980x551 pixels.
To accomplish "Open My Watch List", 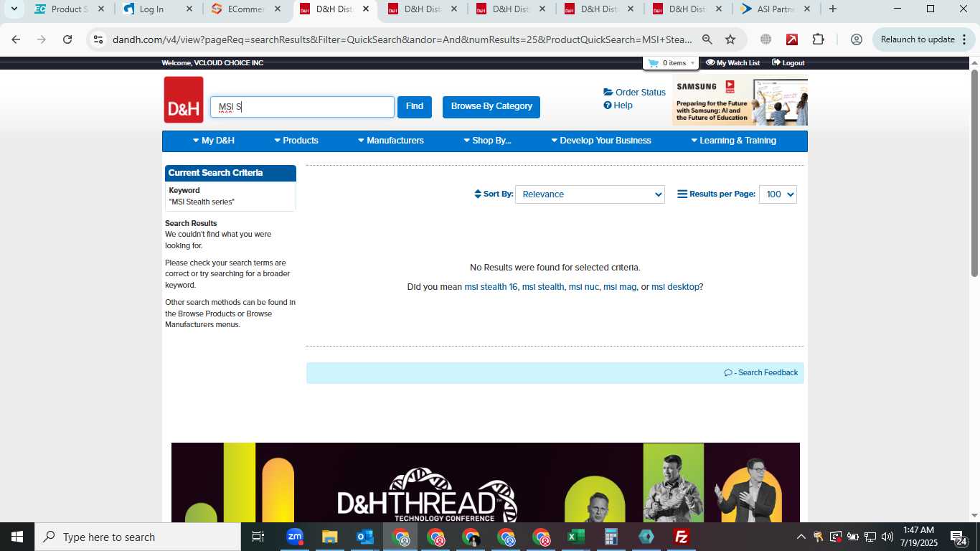I will (732, 63).
